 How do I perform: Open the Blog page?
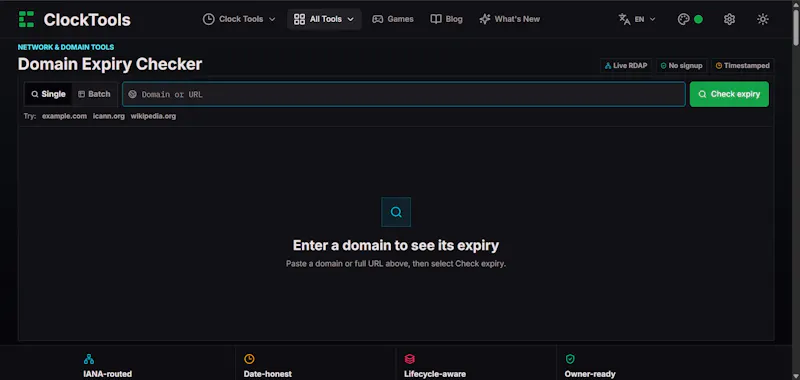[x=446, y=19]
